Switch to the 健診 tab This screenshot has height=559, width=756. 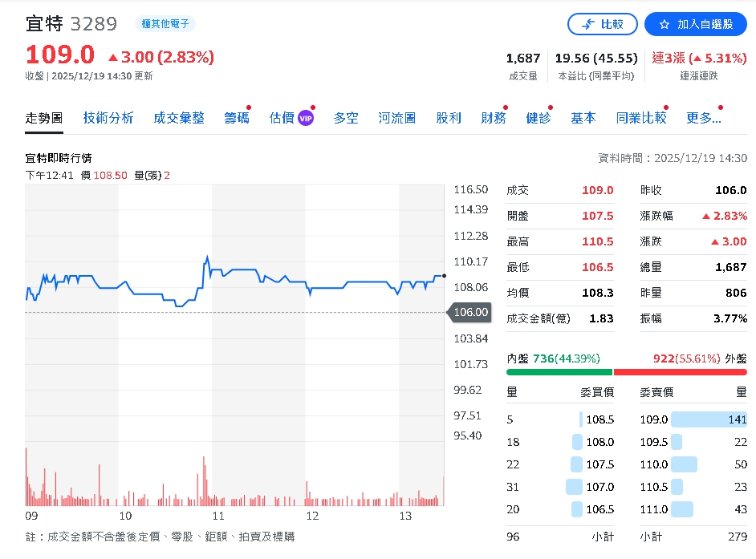point(538,117)
